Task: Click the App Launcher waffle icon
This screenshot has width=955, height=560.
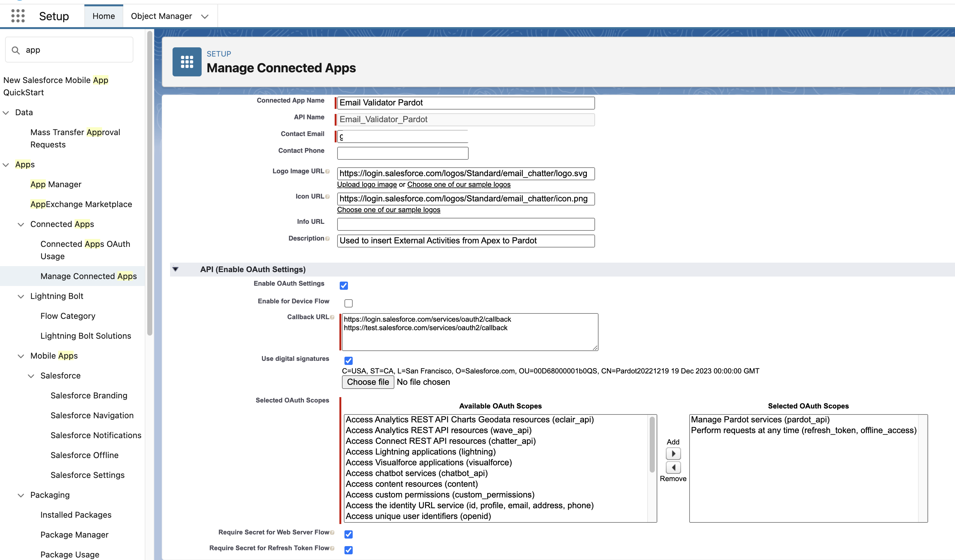Action: coord(17,16)
